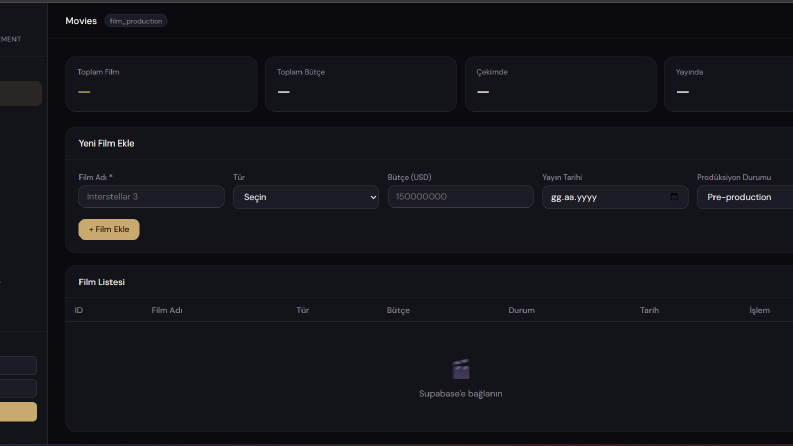The image size is (793, 446).
Task: Click the Supabase'e bağlanın message
Action: (x=460, y=393)
